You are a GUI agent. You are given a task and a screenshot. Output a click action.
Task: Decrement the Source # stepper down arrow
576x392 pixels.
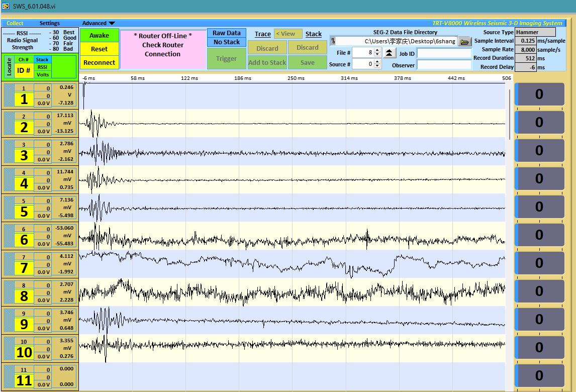click(377, 66)
